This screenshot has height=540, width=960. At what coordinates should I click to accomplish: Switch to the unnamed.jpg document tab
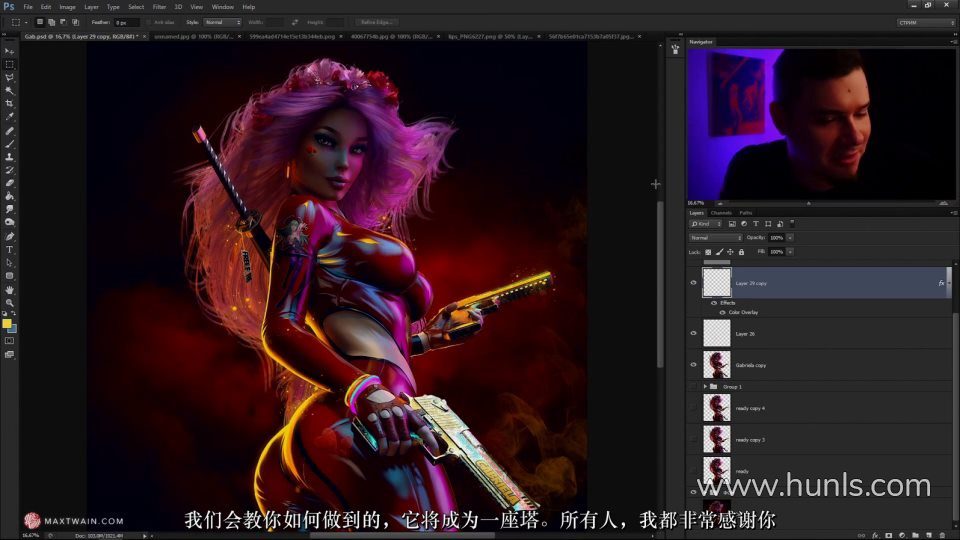click(x=192, y=37)
